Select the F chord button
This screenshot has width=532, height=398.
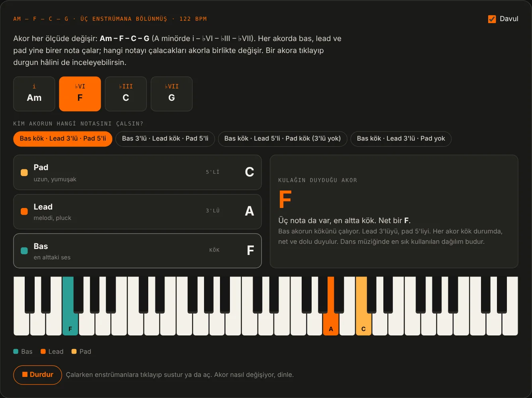[80, 94]
